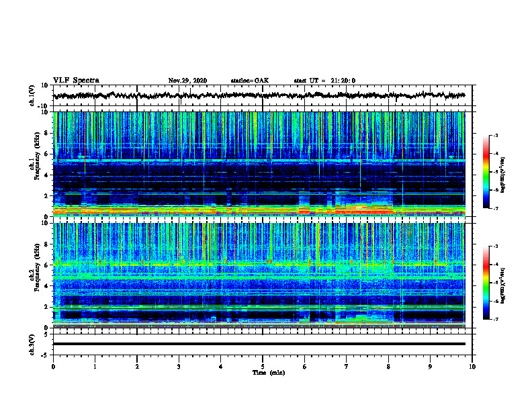Click the ch.2 spectrogram color scale bar
The image size is (532, 411).
click(486, 283)
